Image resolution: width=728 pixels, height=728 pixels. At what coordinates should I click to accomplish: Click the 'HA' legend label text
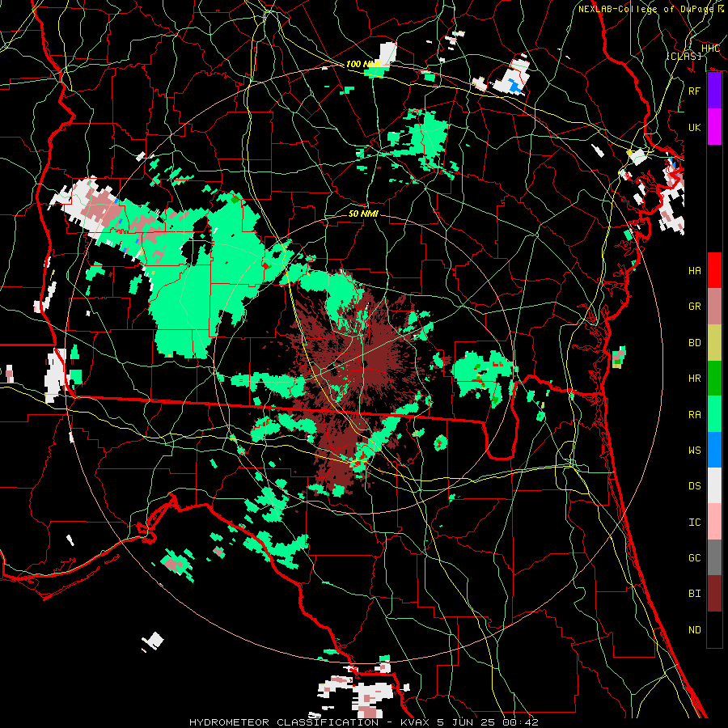pos(694,271)
